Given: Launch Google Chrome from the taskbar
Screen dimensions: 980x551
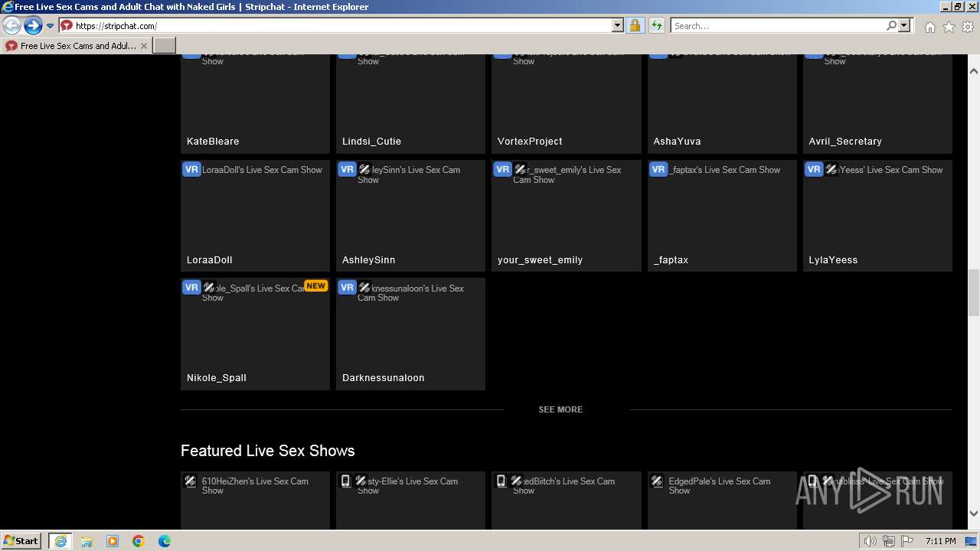Looking at the screenshot, I should pos(139,541).
